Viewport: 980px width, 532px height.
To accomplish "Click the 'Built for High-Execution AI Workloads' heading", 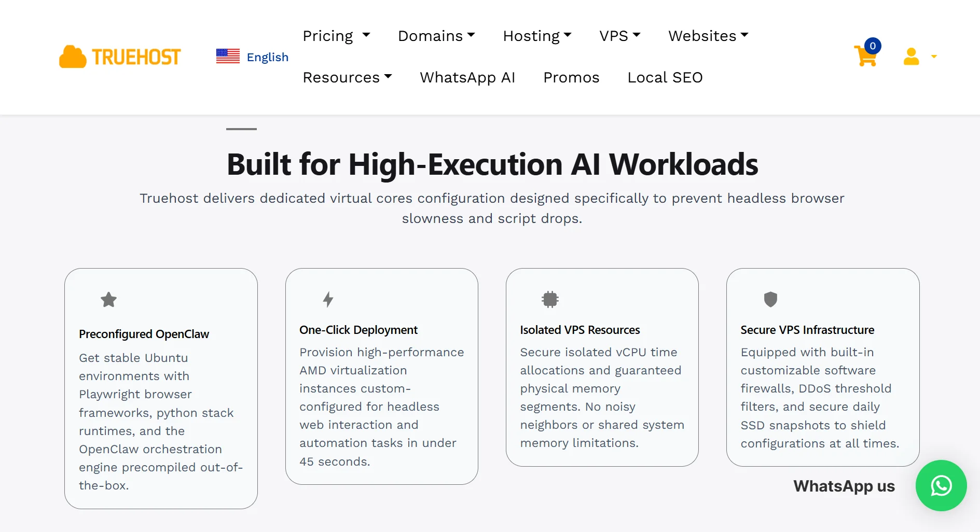I will click(x=492, y=164).
